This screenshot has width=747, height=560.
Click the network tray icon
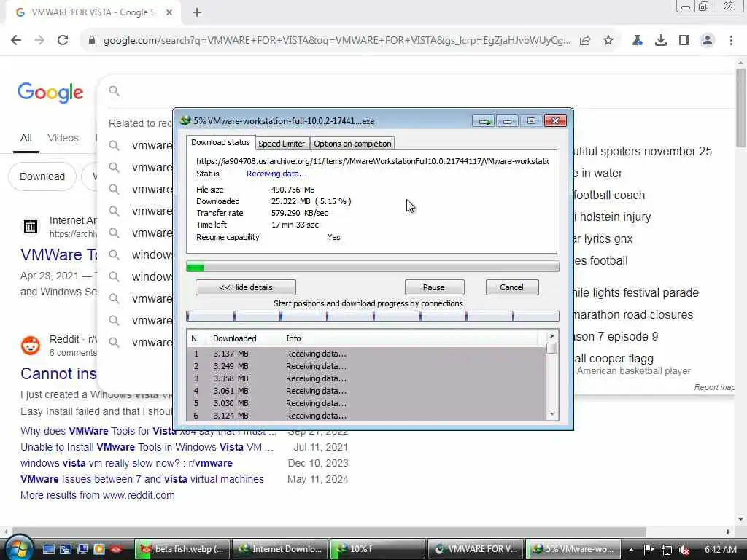coord(667,550)
